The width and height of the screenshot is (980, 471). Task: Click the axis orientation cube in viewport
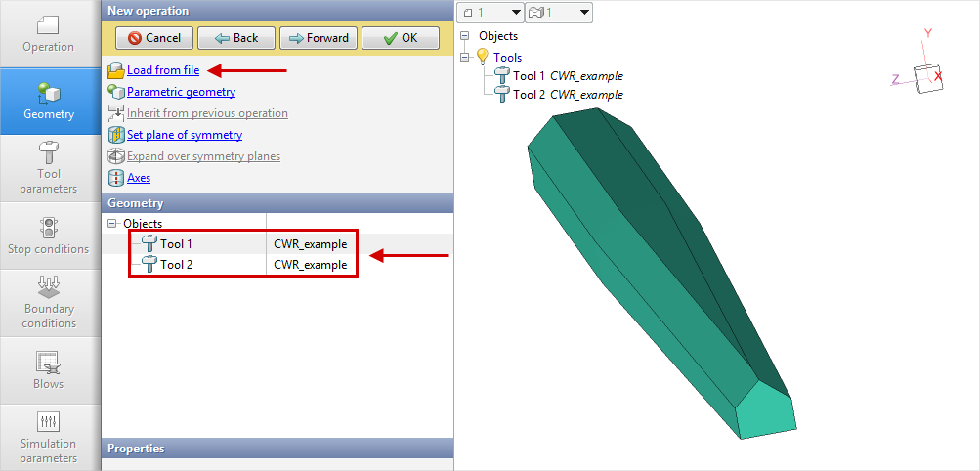click(x=925, y=77)
